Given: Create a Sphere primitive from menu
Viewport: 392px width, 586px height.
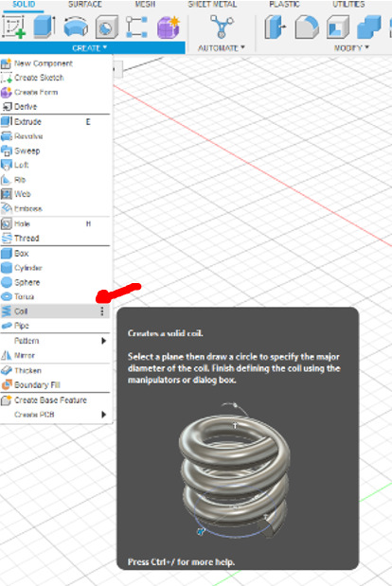Looking at the screenshot, I should [55, 282].
